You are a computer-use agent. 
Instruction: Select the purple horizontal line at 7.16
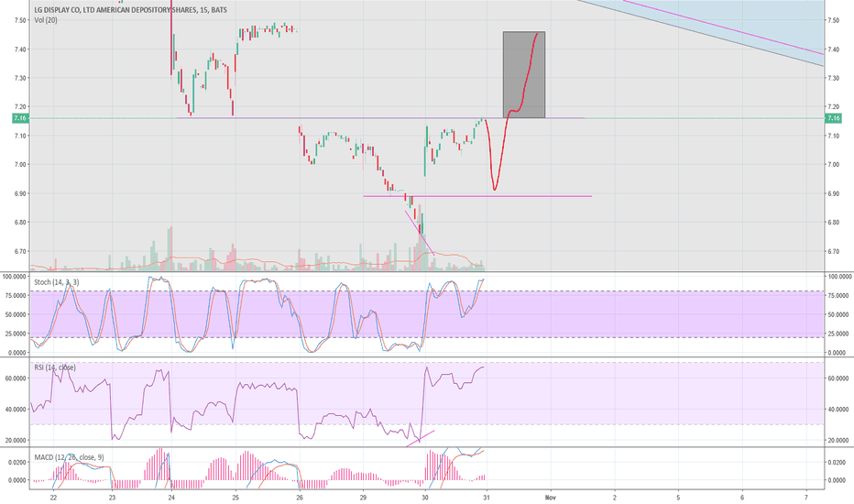click(380, 117)
